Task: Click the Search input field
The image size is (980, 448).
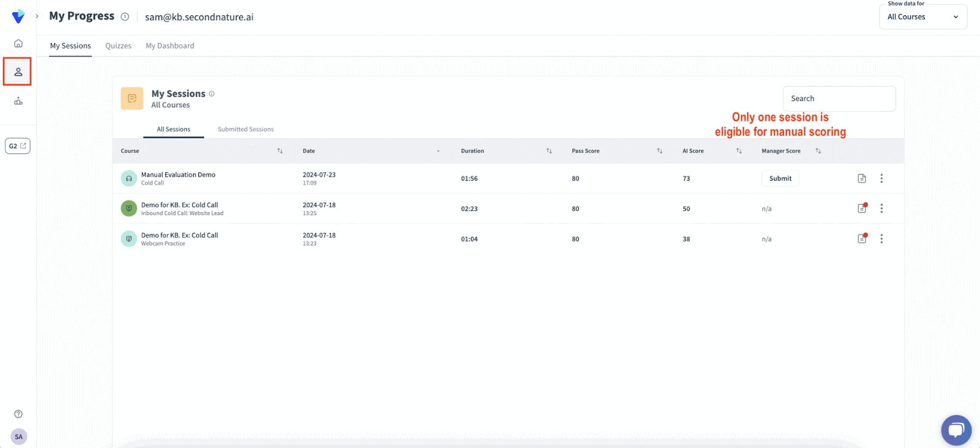Action: tap(839, 99)
